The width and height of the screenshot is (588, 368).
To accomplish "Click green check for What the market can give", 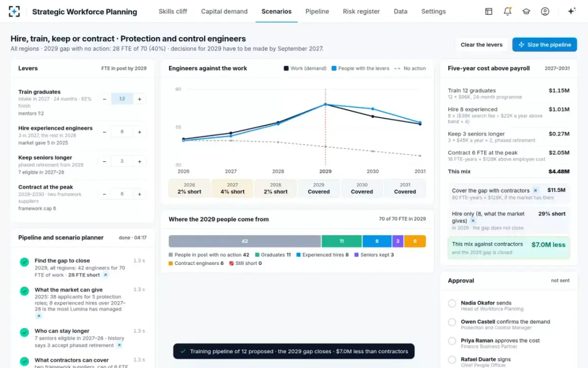I will coord(24,291).
